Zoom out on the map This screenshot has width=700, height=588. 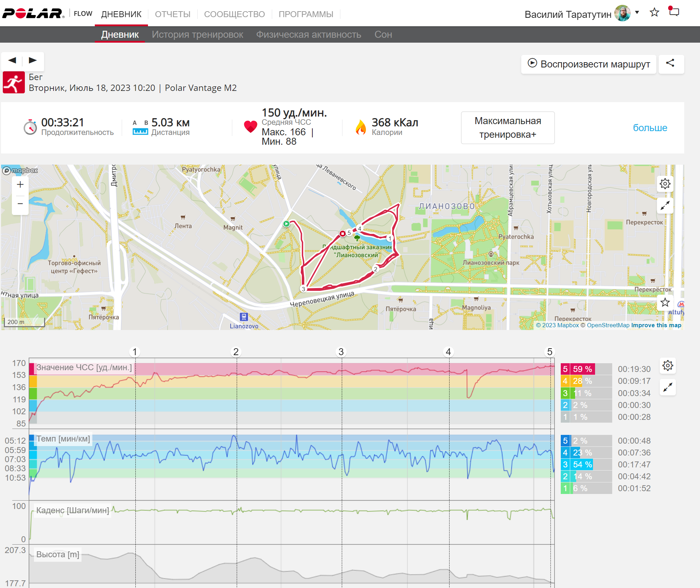click(x=20, y=203)
